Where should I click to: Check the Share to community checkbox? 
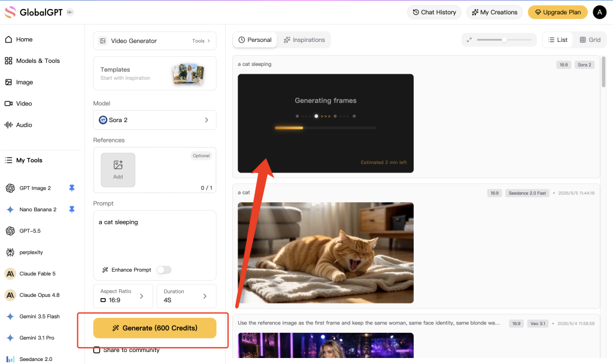point(96,350)
